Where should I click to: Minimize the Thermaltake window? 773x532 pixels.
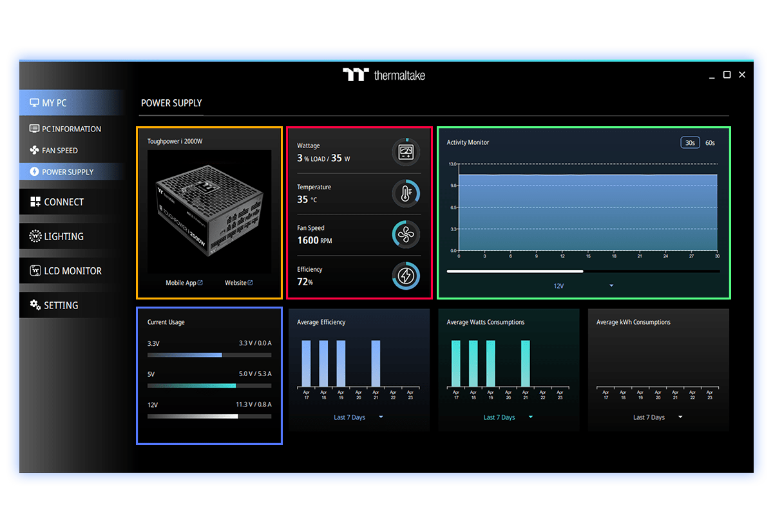pos(712,76)
